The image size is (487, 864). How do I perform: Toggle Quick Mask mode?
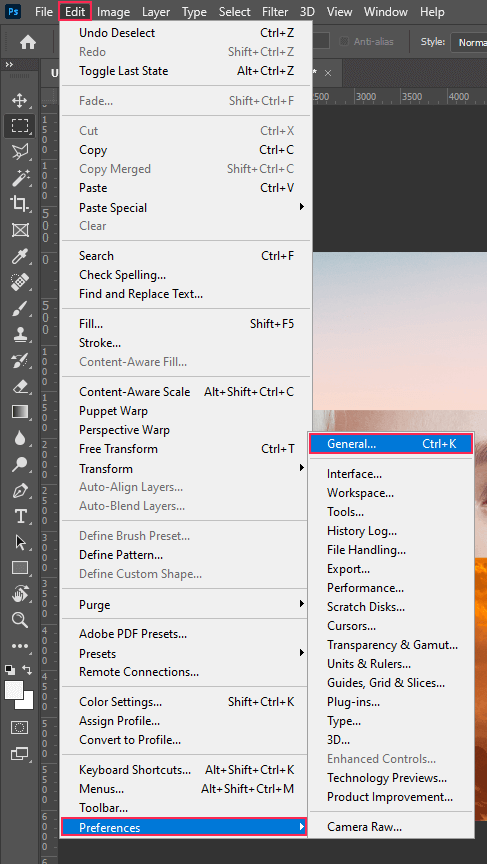pos(20,727)
